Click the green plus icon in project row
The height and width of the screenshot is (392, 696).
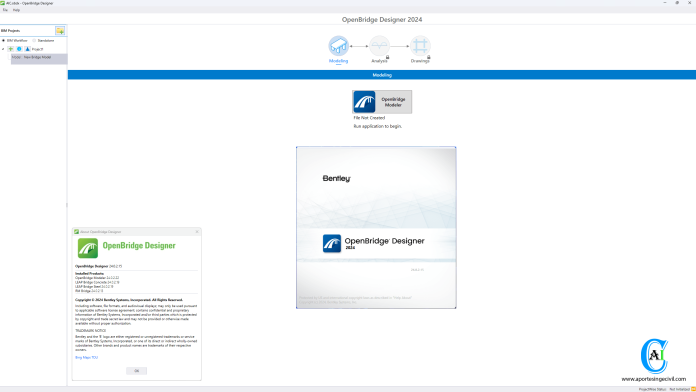coord(11,49)
